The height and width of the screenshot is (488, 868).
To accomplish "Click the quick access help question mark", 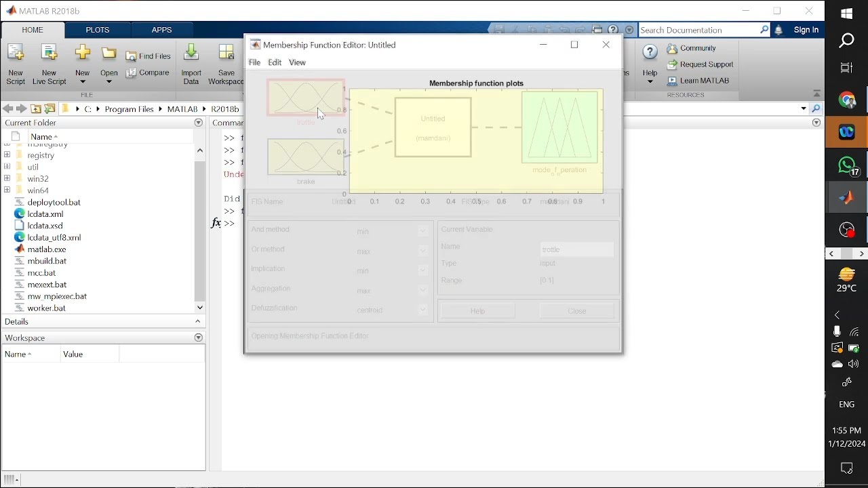I will [x=613, y=30].
